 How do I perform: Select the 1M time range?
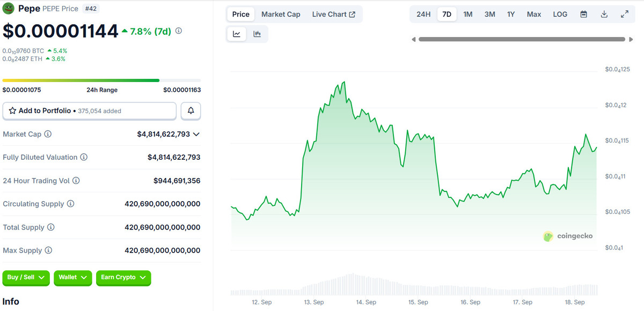[468, 14]
